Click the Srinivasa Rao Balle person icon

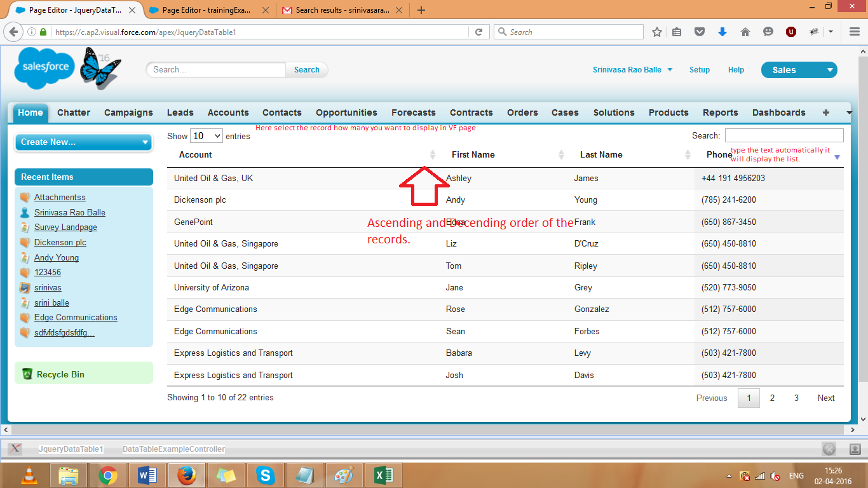[x=24, y=212]
